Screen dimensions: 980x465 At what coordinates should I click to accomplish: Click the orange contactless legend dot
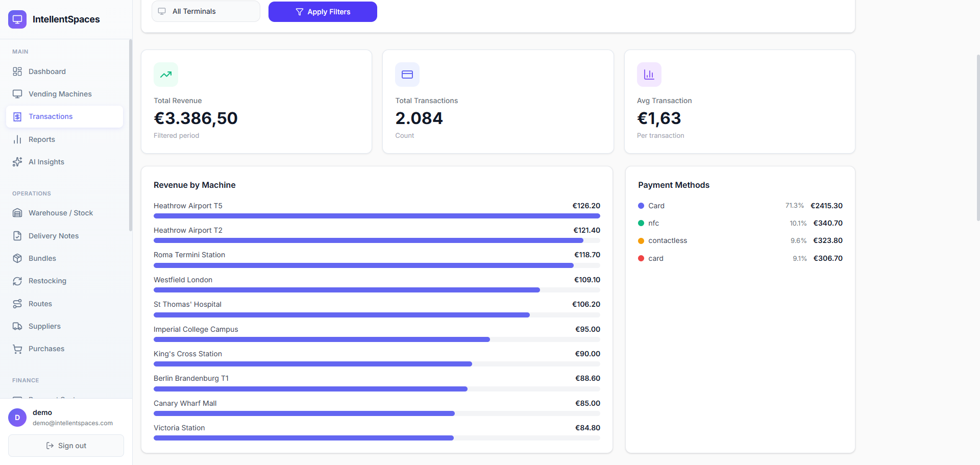click(641, 241)
